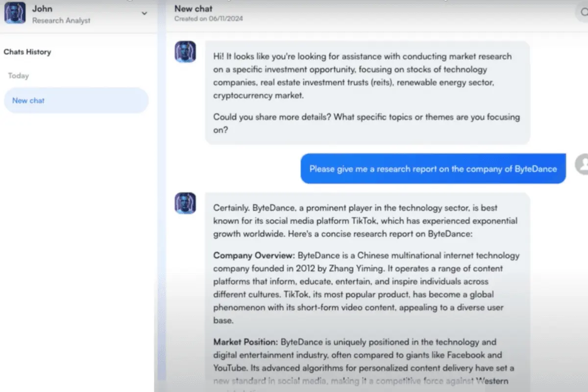The height and width of the screenshot is (392, 588).
Task: Click the assistant avatar beside the ByteDance report
Action: [185, 203]
